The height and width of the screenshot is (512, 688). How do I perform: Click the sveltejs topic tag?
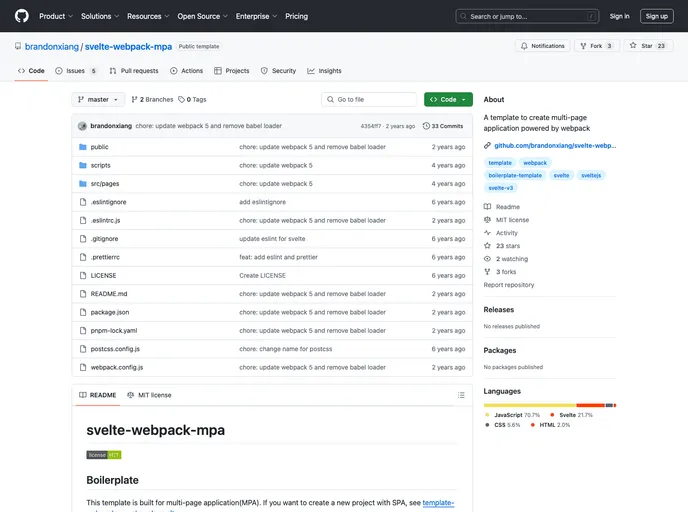coord(591,175)
